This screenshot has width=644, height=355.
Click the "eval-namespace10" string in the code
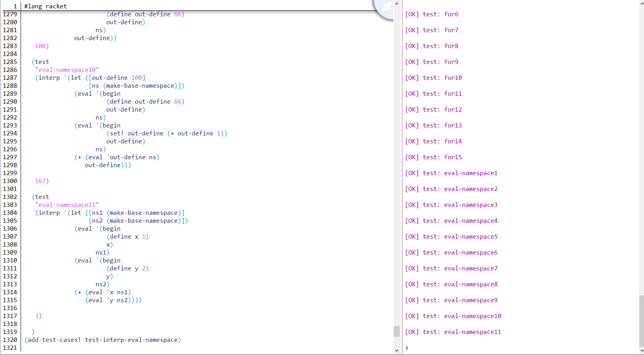pos(67,70)
